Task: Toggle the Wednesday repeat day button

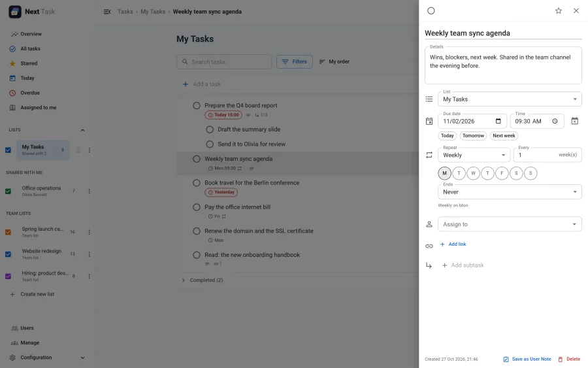Action: (473, 173)
